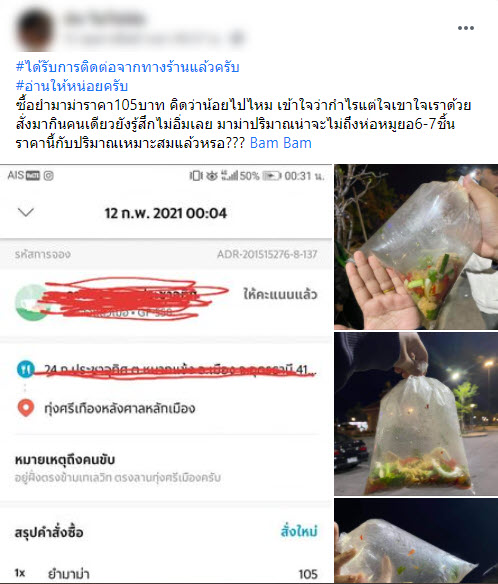Click the blurred profile avatar of poster

coord(35,29)
